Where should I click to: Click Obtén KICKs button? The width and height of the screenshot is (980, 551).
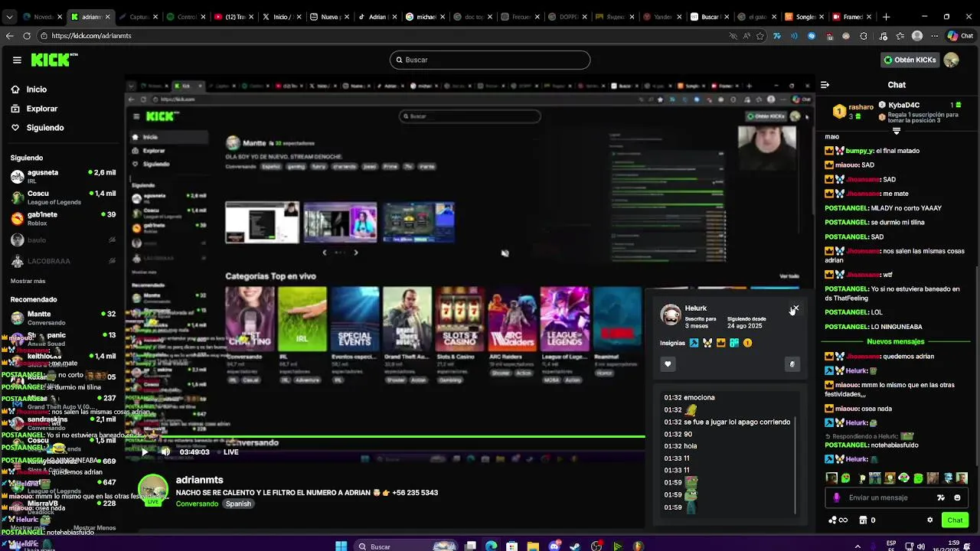coord(910,60)
